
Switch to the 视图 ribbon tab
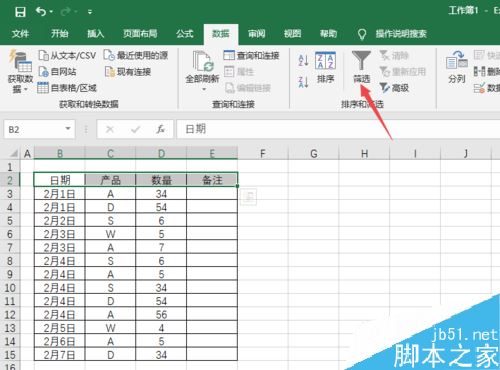pyautogui.click(x=292, y=34)
